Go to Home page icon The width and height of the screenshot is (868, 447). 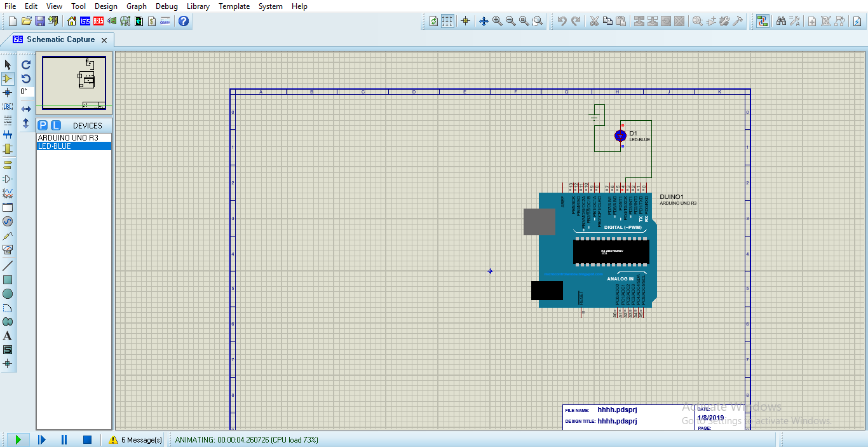point(72,21)
